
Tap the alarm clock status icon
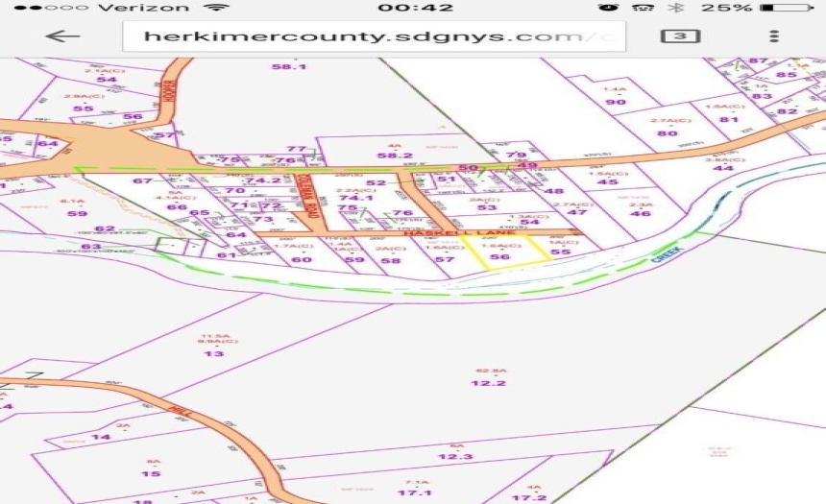click(607, 8)
